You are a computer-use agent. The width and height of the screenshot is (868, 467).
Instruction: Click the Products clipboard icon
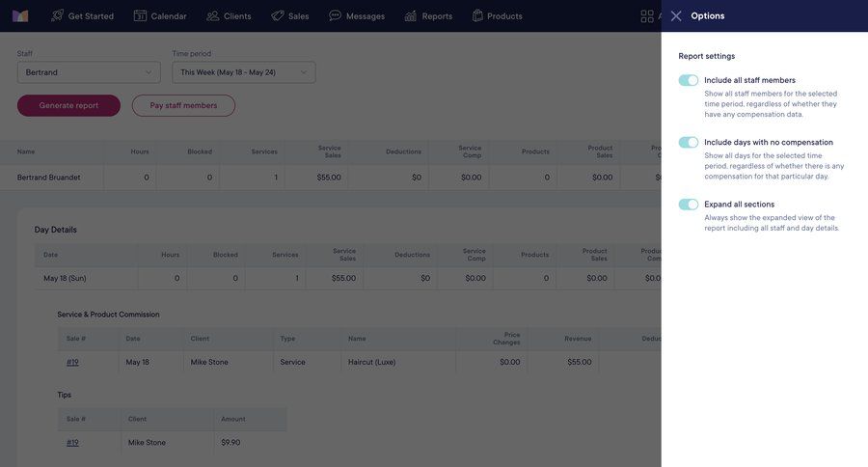pos(477,16)
